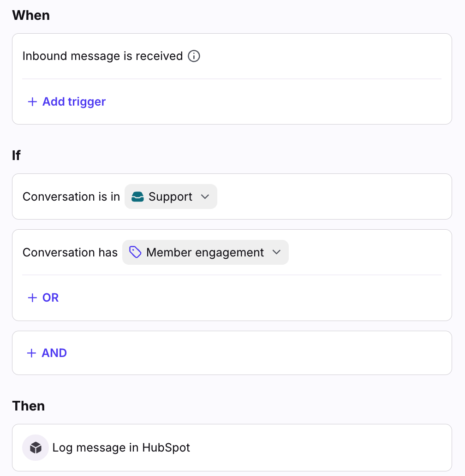Viewport: 465px width, 476px height.
Task: Click the When section heading
Action: pos(31,15)
